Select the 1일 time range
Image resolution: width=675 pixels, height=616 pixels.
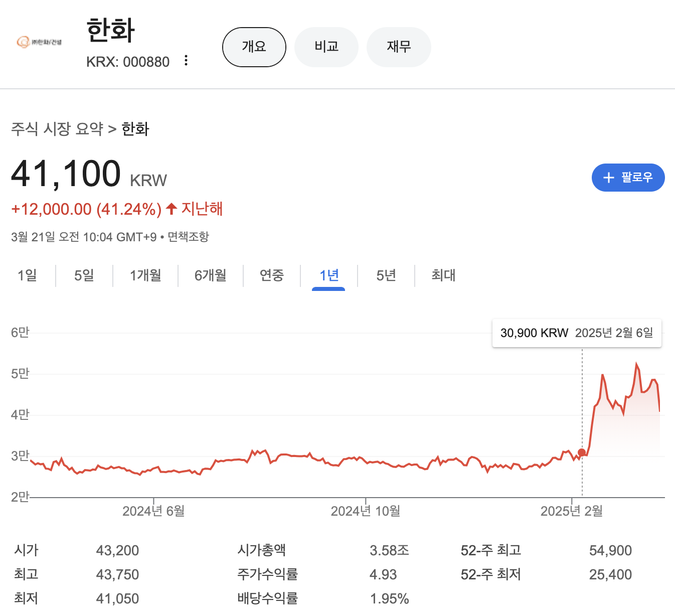(27, 275)
